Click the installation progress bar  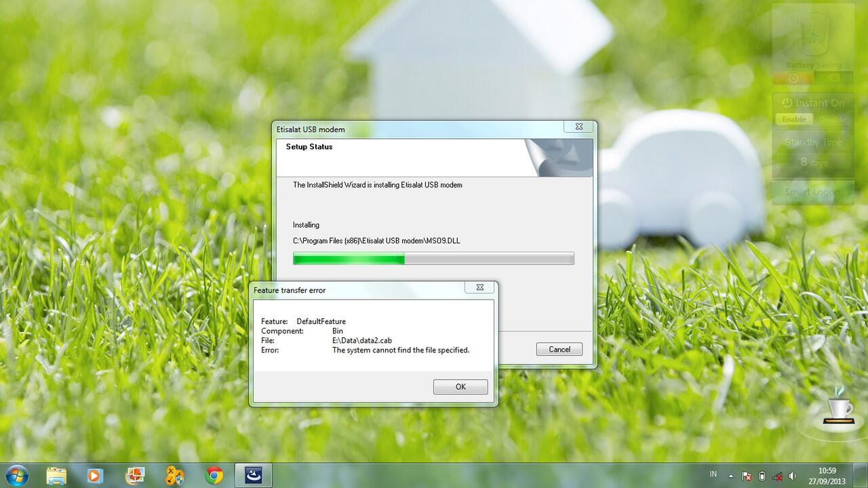click(x=433, y=258)
